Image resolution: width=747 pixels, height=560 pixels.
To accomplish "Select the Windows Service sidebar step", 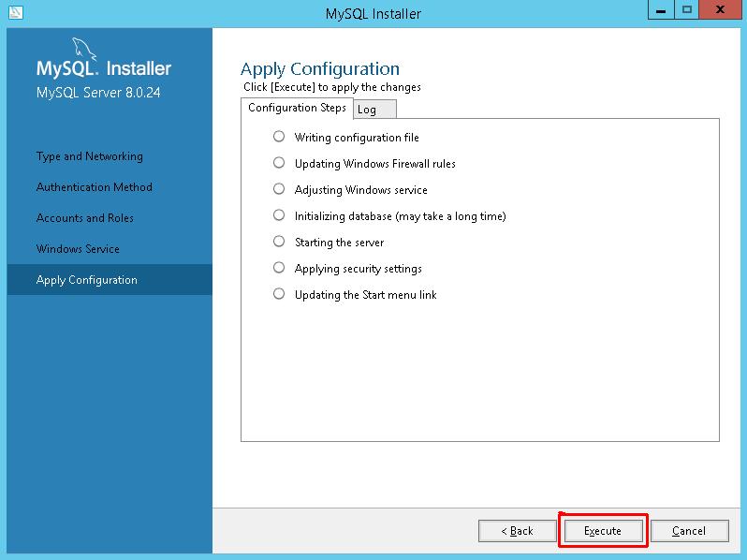I will tap(78, 249).
